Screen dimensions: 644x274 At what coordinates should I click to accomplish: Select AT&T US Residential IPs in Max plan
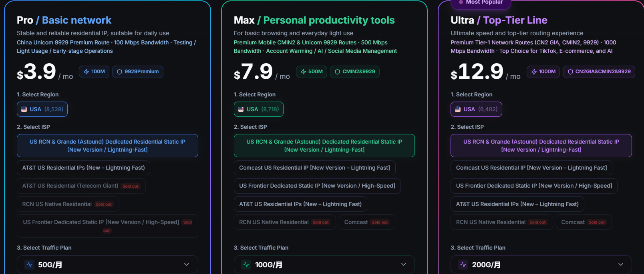coord(300,204)
